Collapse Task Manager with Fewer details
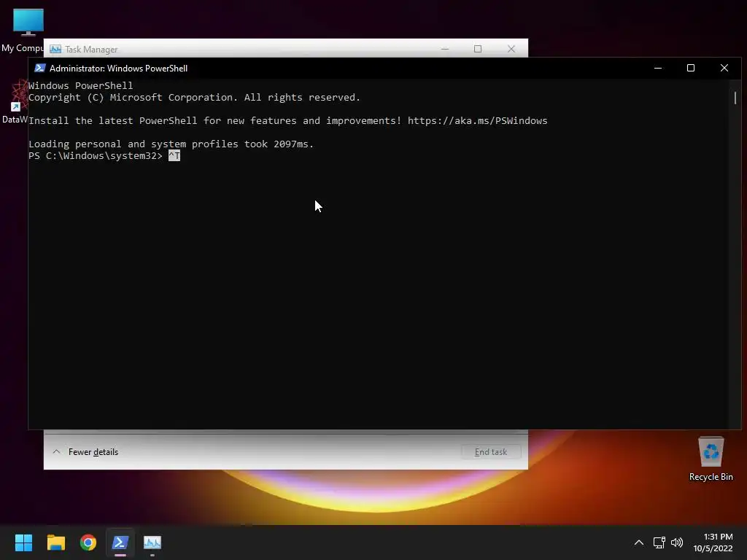The width and height of the screenshot is (747, 560). pos(85,452)
